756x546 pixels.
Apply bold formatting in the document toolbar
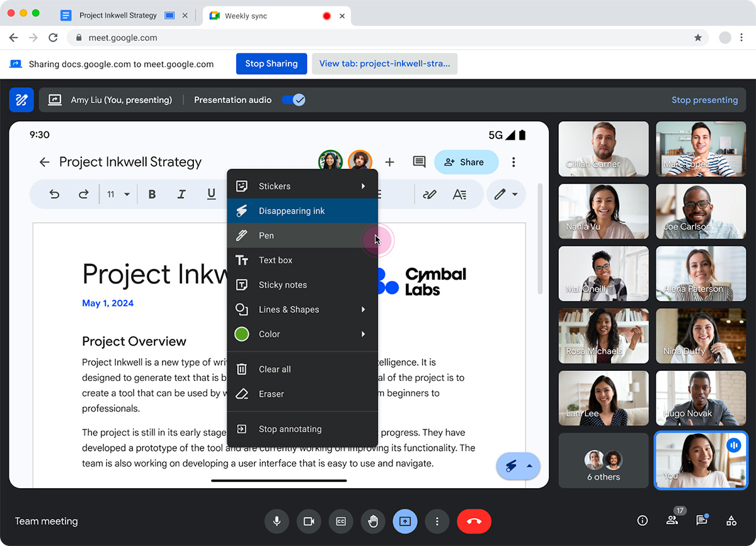tap(152, 194)
